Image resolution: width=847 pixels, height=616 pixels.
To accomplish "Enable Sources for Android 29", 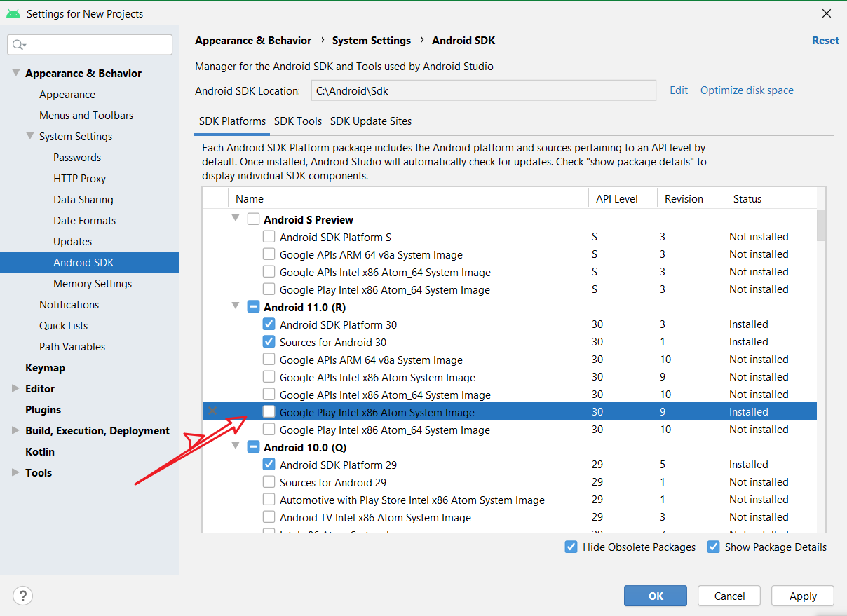I will pos(269,481).
